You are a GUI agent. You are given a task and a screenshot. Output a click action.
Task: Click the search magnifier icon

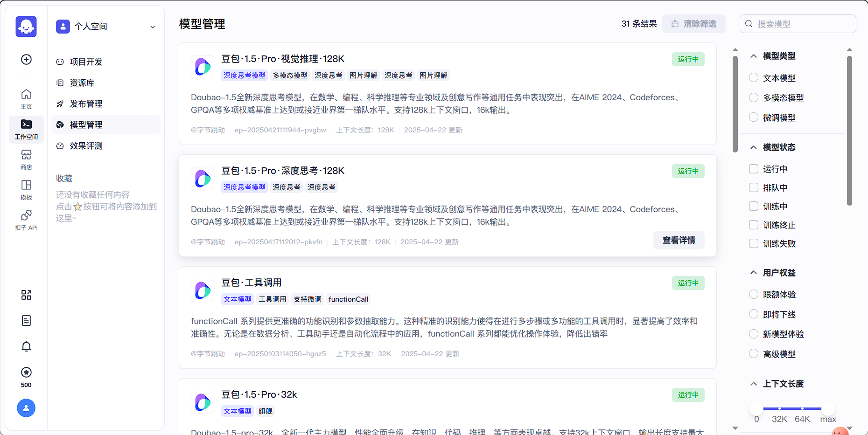click(749, 24)
